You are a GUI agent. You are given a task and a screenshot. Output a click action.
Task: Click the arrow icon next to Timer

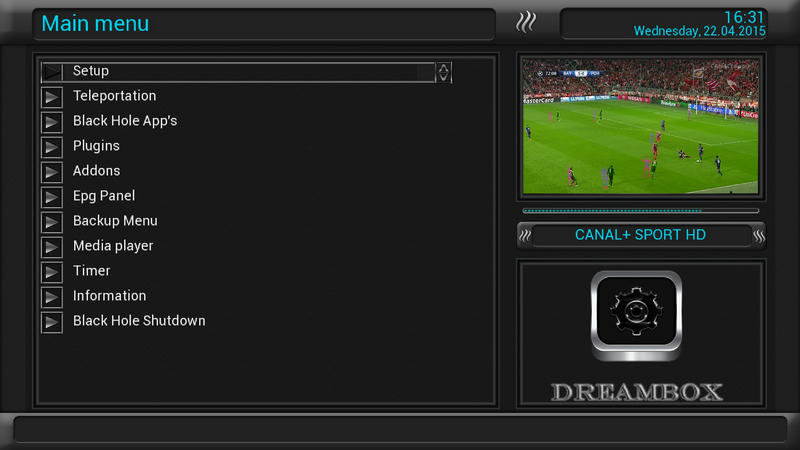pos(52,272)
